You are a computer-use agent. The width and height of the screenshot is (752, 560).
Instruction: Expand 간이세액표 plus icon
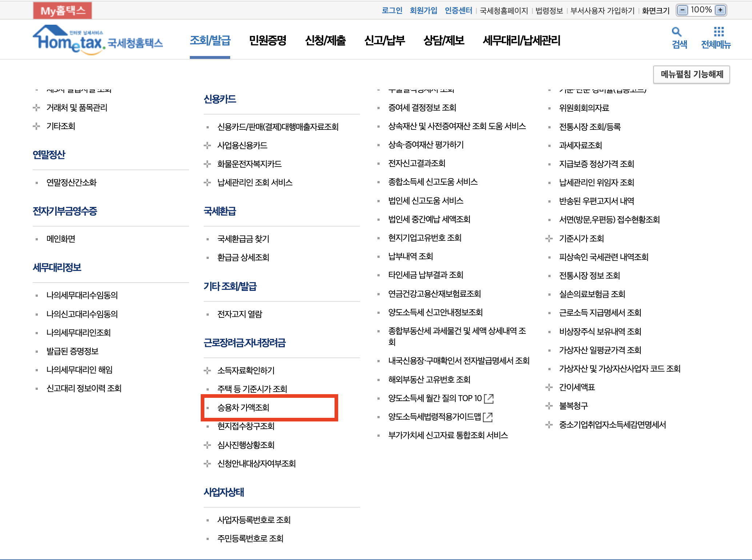[x=549, y=387]
